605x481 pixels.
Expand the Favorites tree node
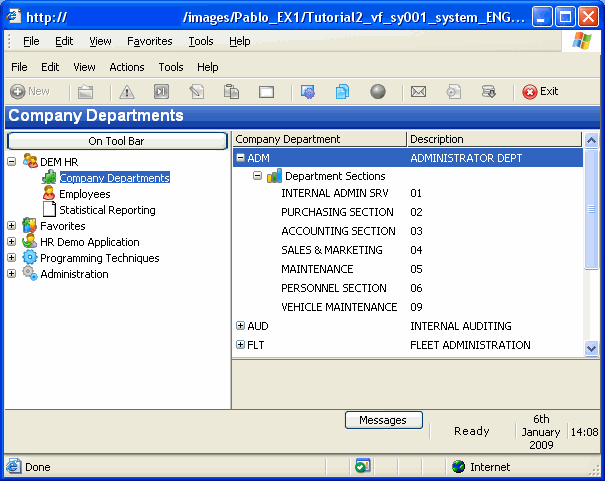click(x=12, y=226)
